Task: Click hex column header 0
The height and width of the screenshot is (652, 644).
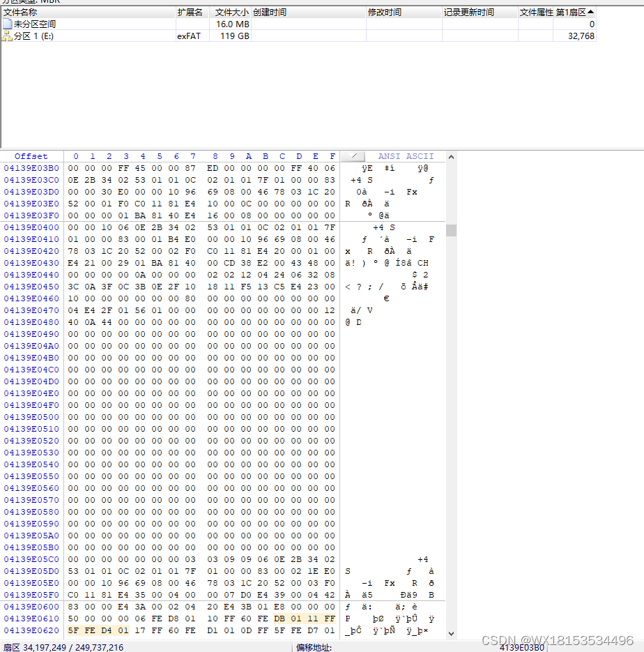Action: click(75, 156)
